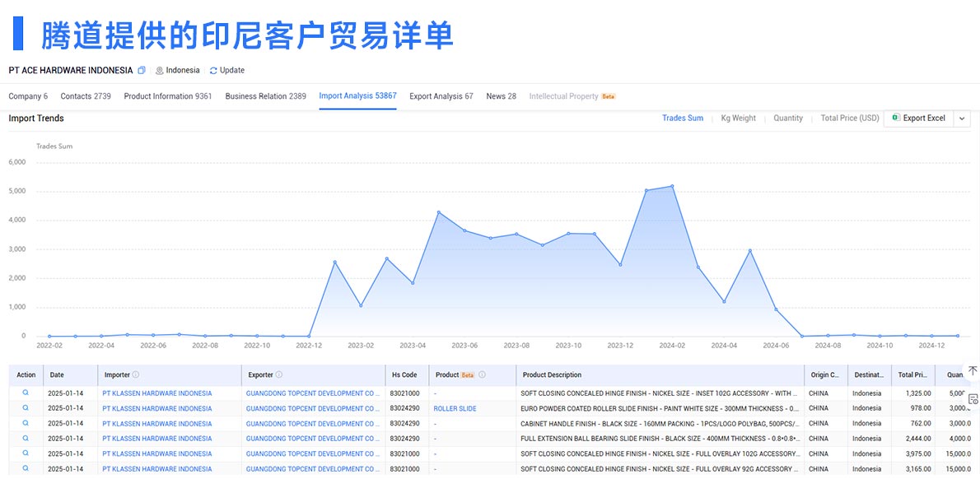Click the Destination column header
Screen dimensions: 980x479
(x=868, y=374)
